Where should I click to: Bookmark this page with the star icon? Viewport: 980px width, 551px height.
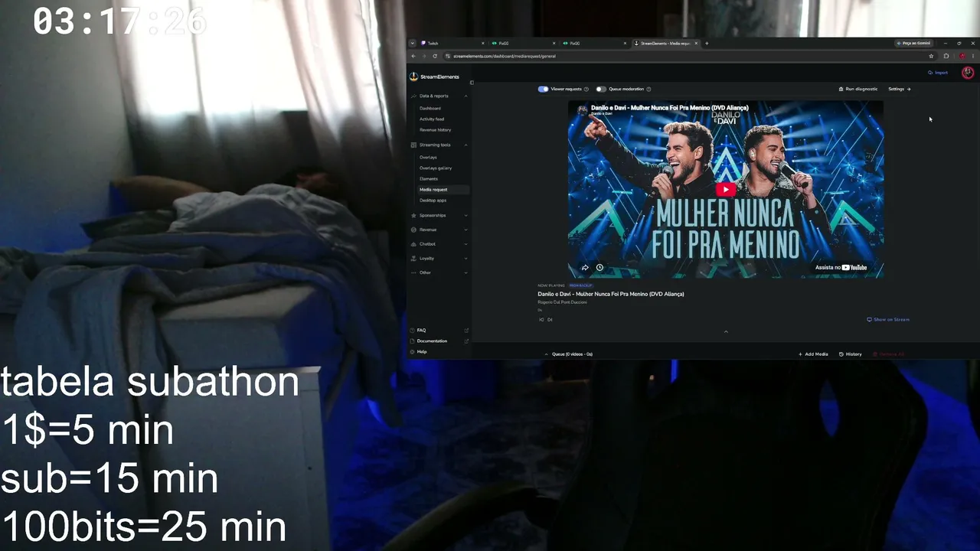[931, 56]
